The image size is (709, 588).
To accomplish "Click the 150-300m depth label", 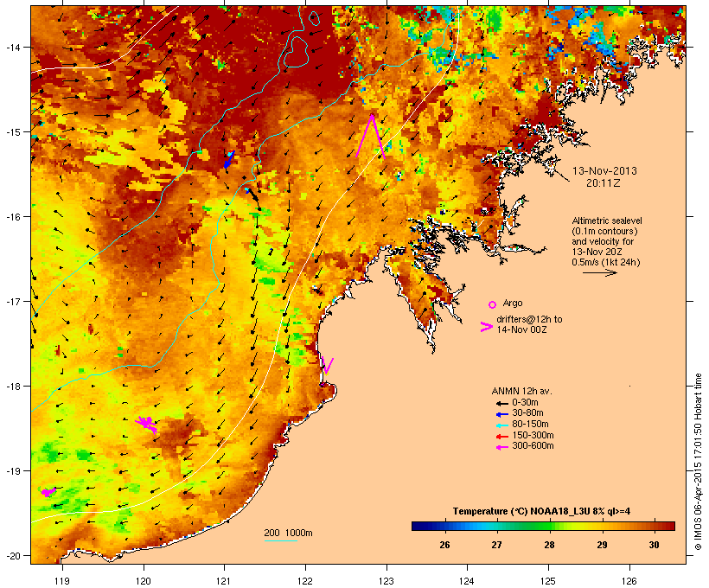I will [x=533, y=436].
